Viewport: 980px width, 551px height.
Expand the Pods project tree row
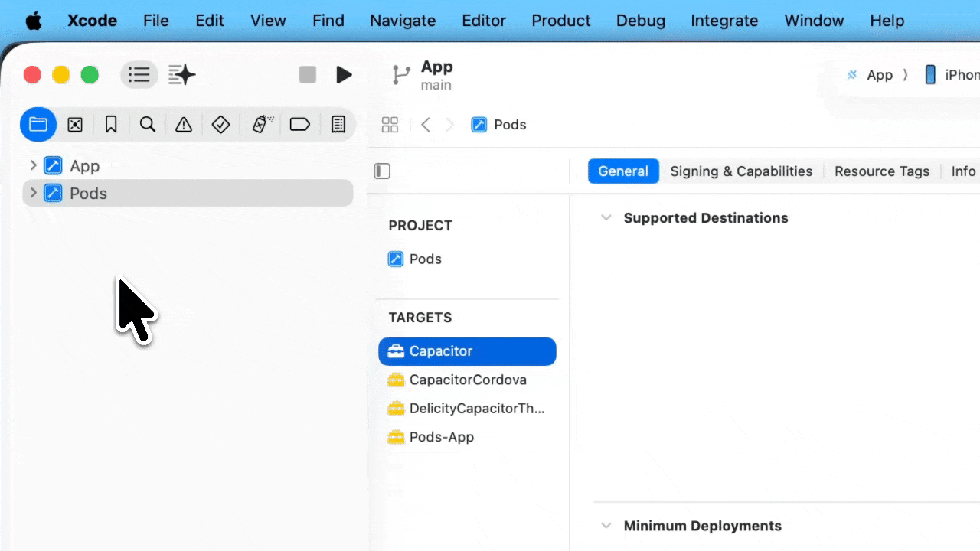coord(33,193)
